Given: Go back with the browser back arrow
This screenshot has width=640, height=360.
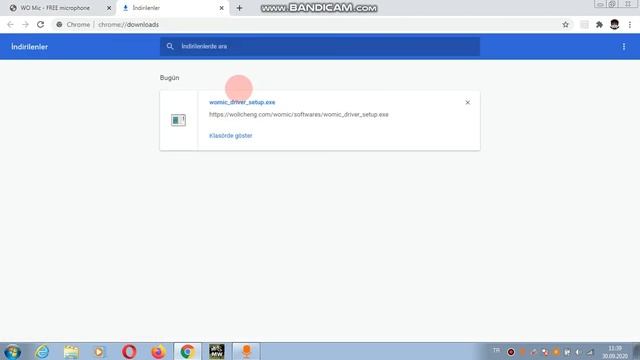Looking at the screenshot, I should pyautogui.click(x=10, y=24).
